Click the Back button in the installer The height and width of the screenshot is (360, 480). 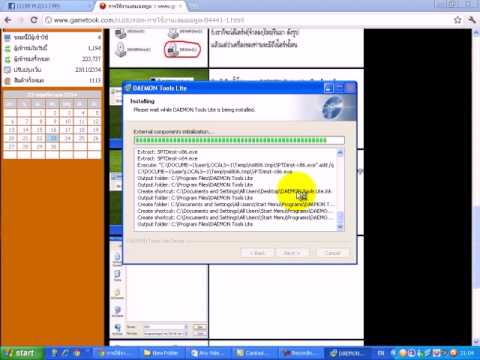coord(257,253)
